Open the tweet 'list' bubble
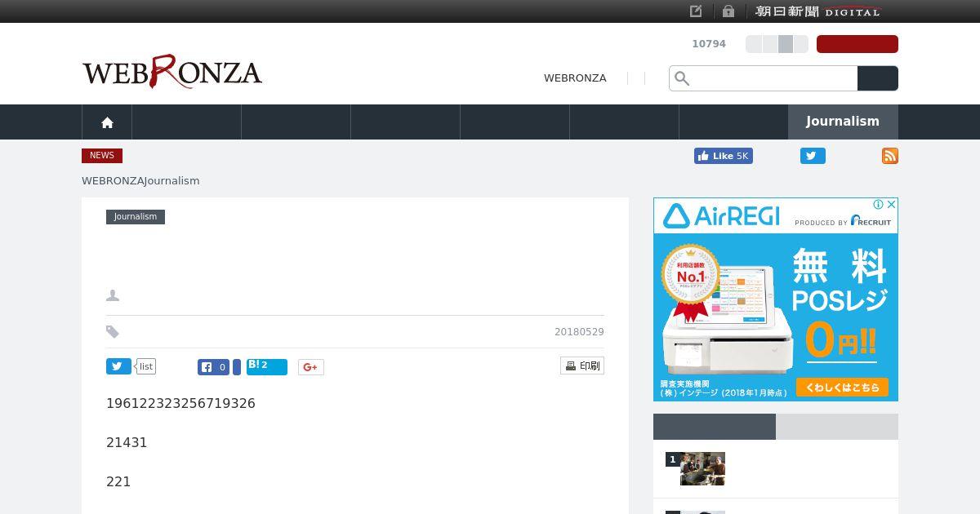Screen dimensions: 980x514 145,366
